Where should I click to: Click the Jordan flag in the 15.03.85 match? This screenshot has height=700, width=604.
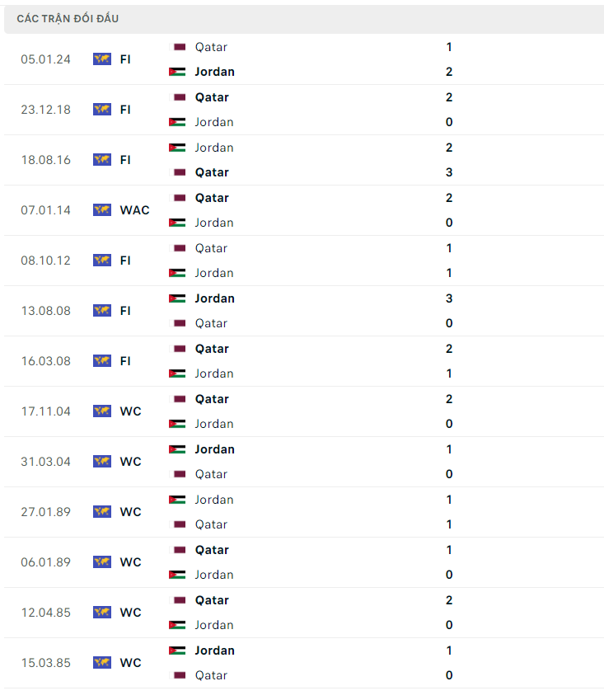177,651
